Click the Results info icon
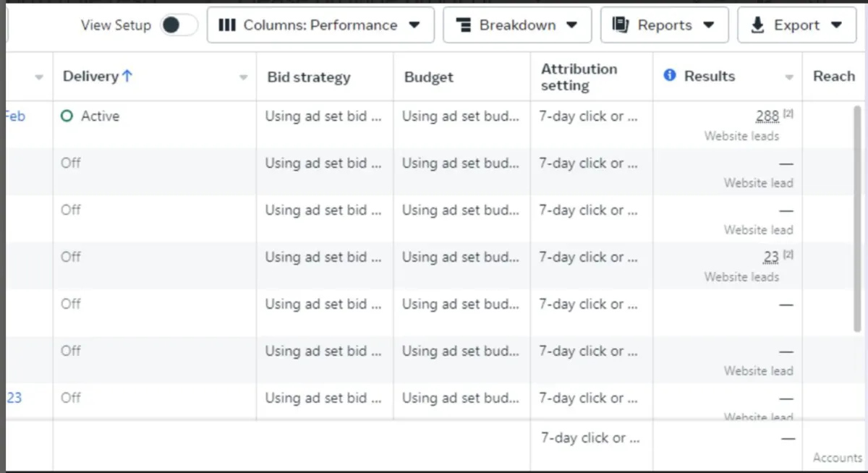The height and width of the screenshot is (473, 868). [x=670, y=75]
